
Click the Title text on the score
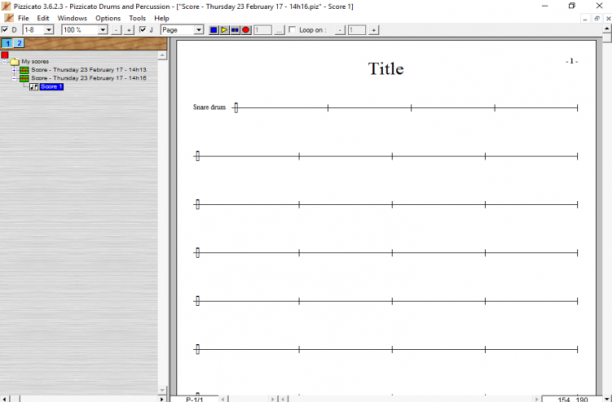click(x=386, y=69)
